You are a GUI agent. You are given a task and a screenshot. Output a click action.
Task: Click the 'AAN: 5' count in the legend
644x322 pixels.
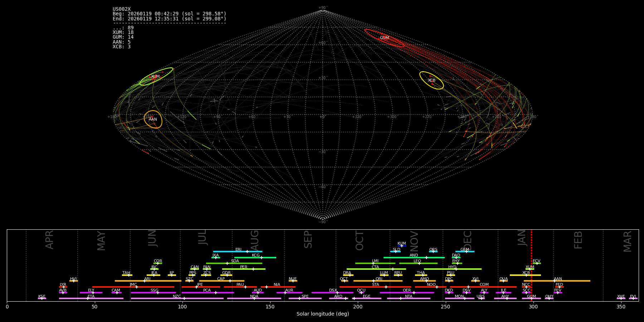[x=122, y=42]
